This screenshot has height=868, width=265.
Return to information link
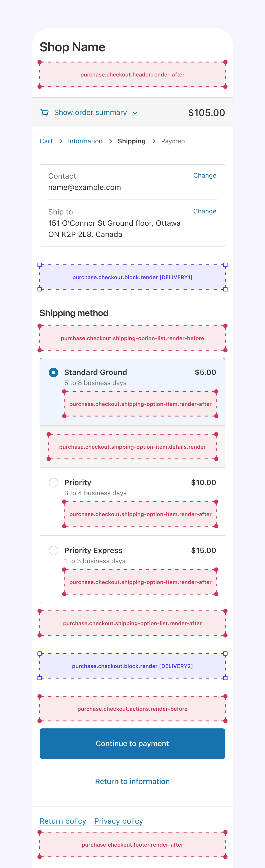pyautogui.click(x=132, y=781)
